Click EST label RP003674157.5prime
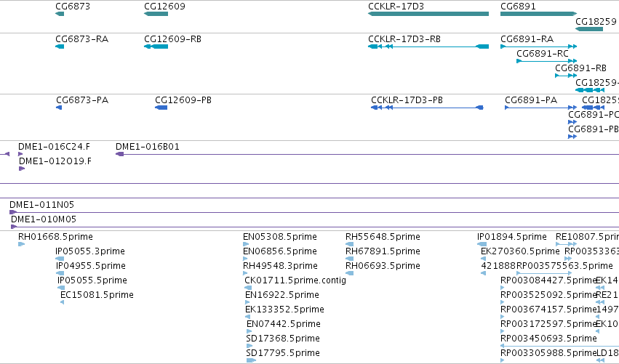Viewport: 619px width, 364px height. (x=548, y=310)
